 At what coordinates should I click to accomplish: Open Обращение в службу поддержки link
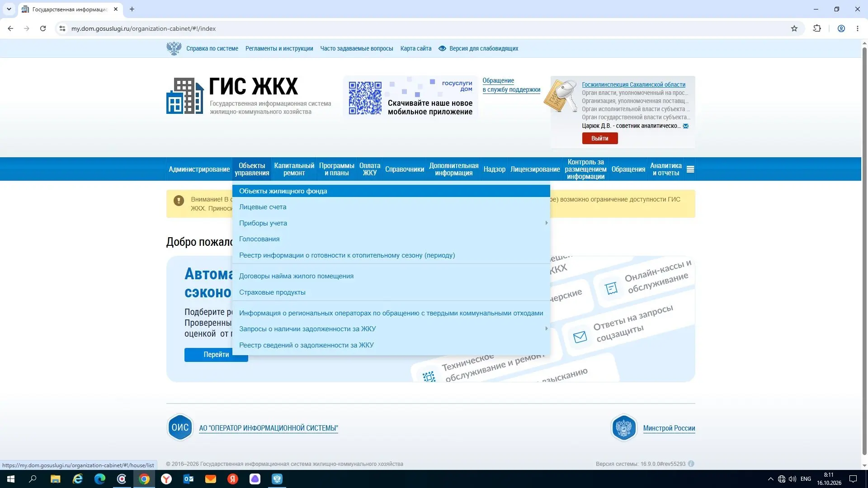(x=511, y=85)
